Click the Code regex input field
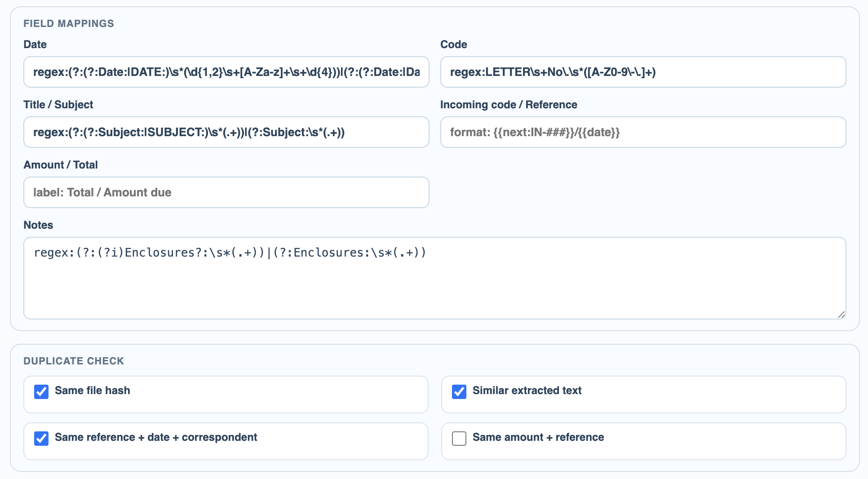This screenshot has width=868, height=479. 643,72
